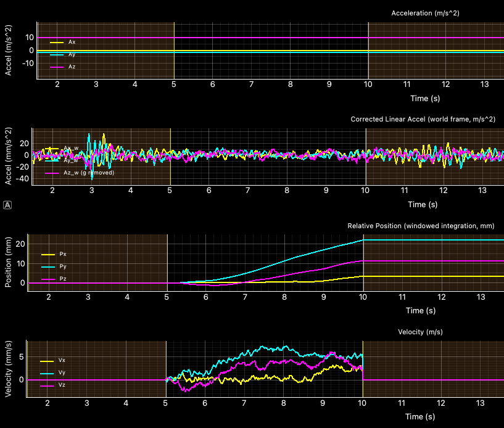Click the 10 s region boundary in Velocity plot
This screenshot has height=428, width=504.
[363, 370]
